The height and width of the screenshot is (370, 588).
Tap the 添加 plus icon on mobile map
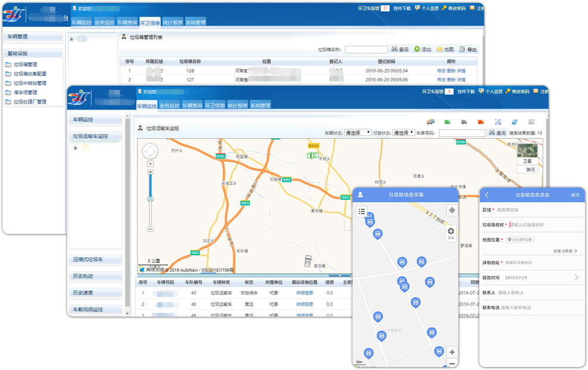pyautogui.click(x=451, y=232)
